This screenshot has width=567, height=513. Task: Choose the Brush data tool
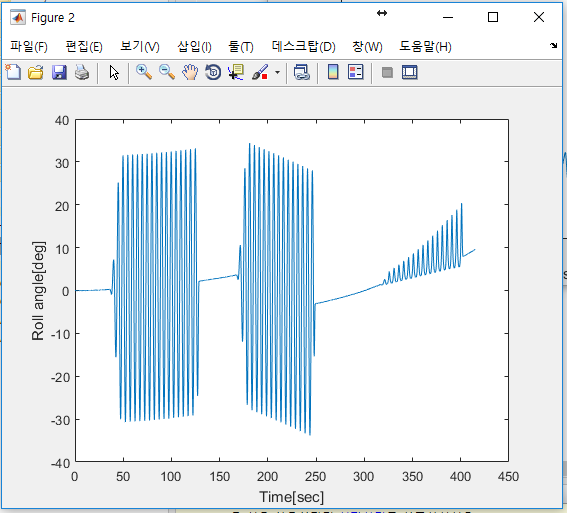pos(260,72)
